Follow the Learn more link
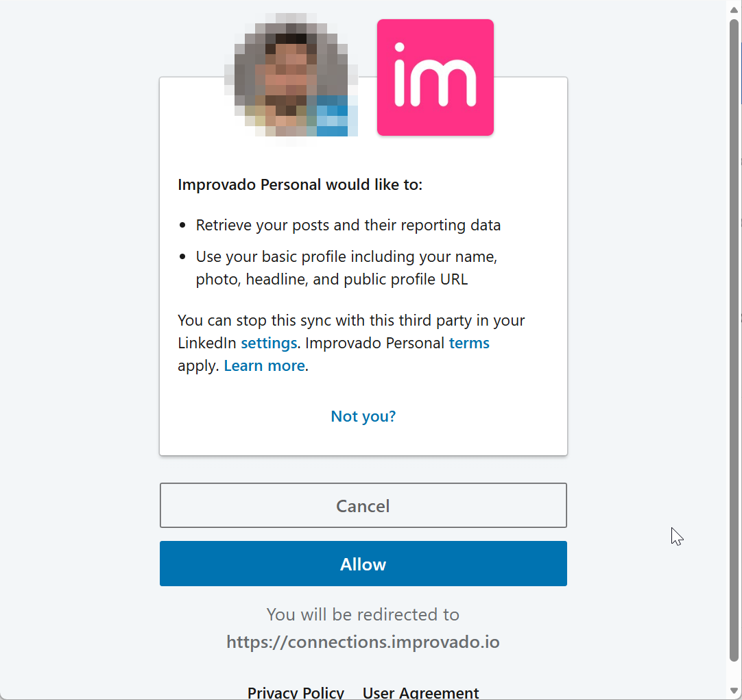 coord(264,365)
